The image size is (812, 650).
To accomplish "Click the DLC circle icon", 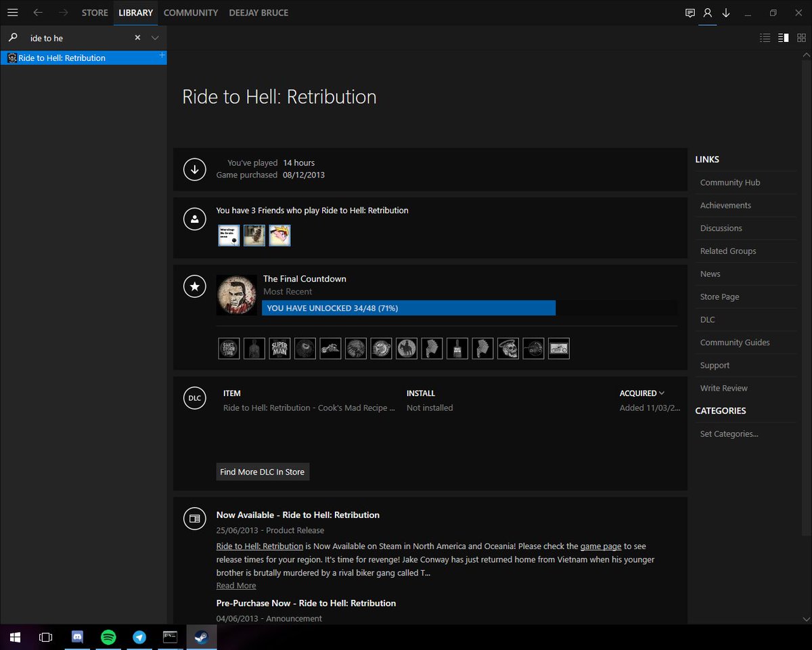I will (195, 398).
